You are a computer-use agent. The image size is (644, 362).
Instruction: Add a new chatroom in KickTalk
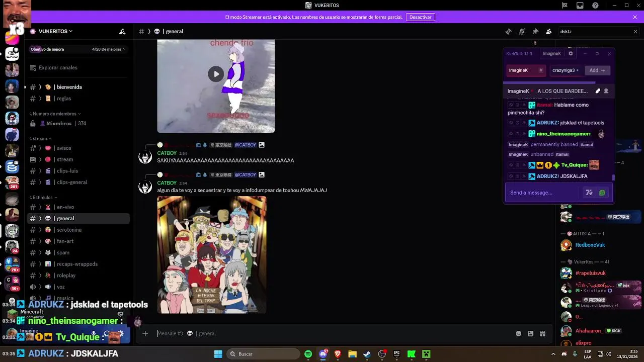click(597, 70)
